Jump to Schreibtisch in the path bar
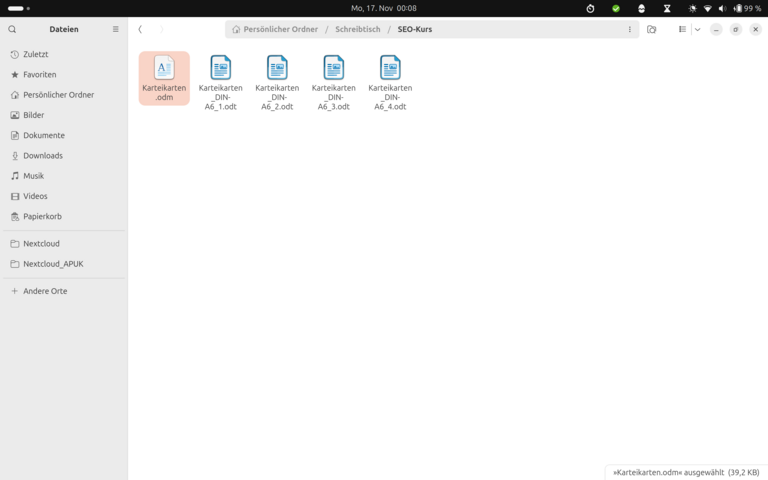This screenshot has height=480, width=768. tap(357, 29)
